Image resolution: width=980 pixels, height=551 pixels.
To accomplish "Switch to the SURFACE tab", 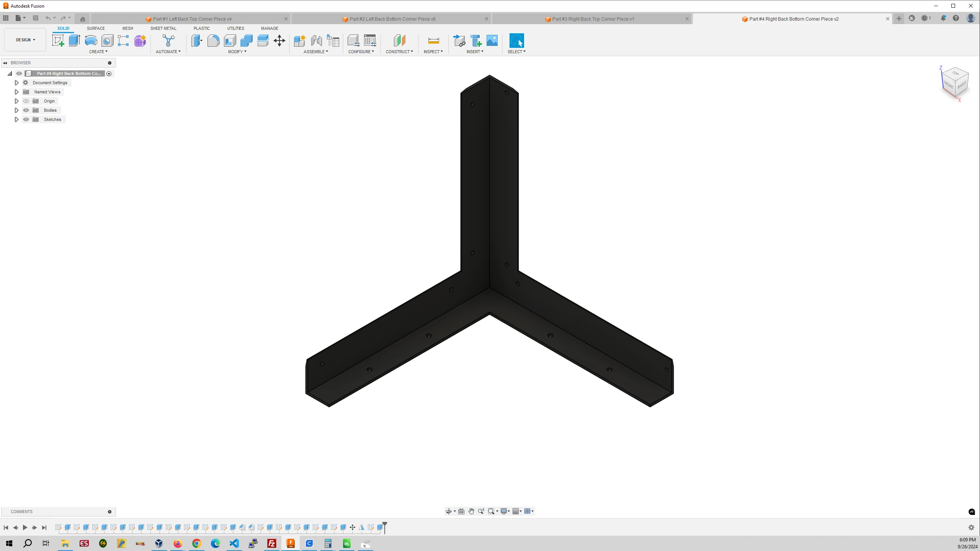I will [x=96, y=28].
